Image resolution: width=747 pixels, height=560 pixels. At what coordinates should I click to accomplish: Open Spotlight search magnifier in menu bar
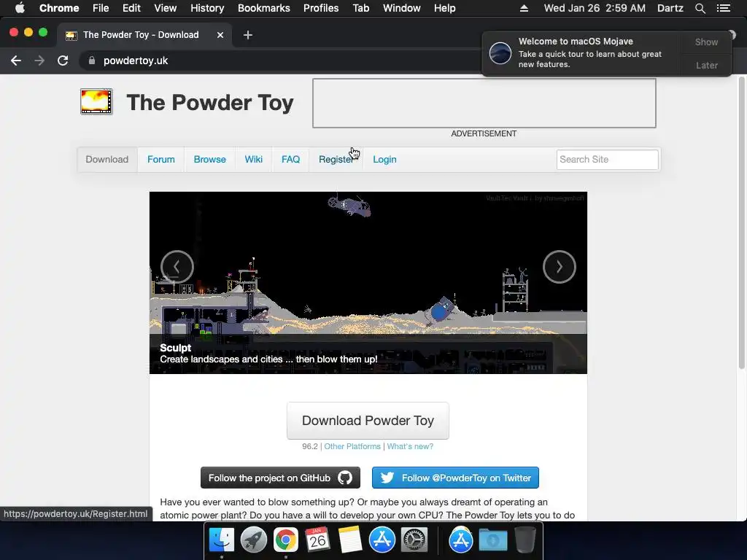(700, 8)
